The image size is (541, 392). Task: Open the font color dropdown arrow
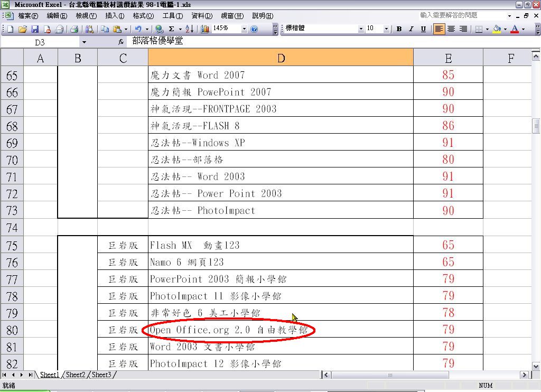[x=523, y=29]
